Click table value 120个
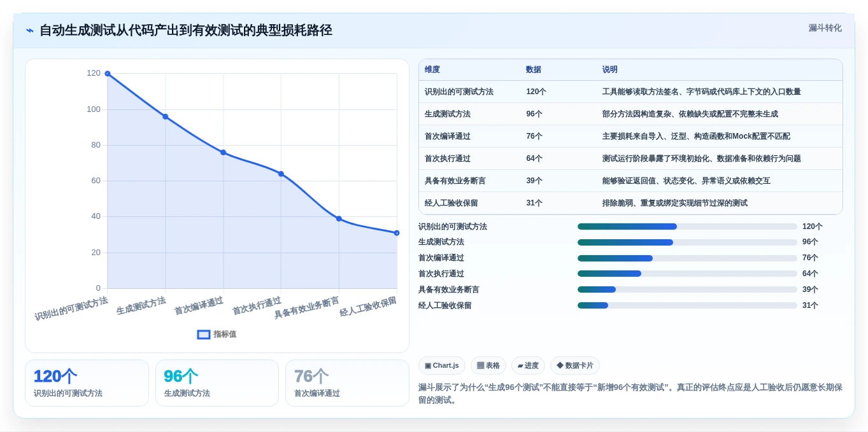Viewport: 868px width, 432px height. 536,92
